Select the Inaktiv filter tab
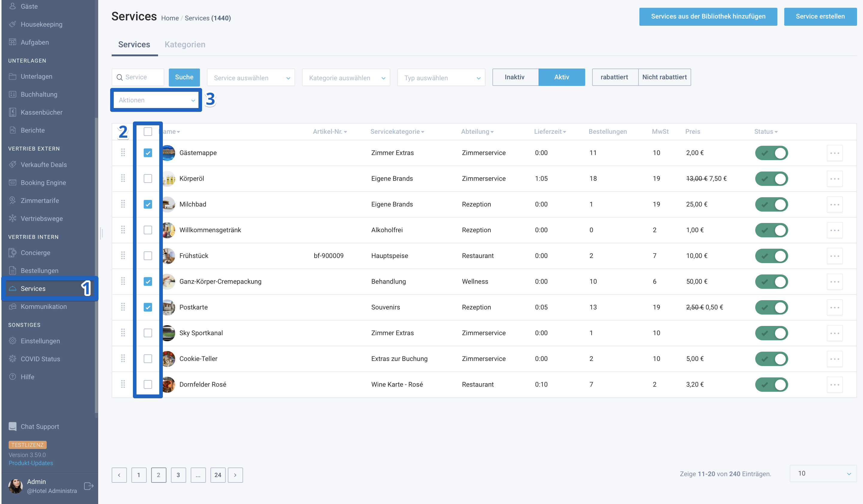Screen dimensions: 863x504 point(515,77)
